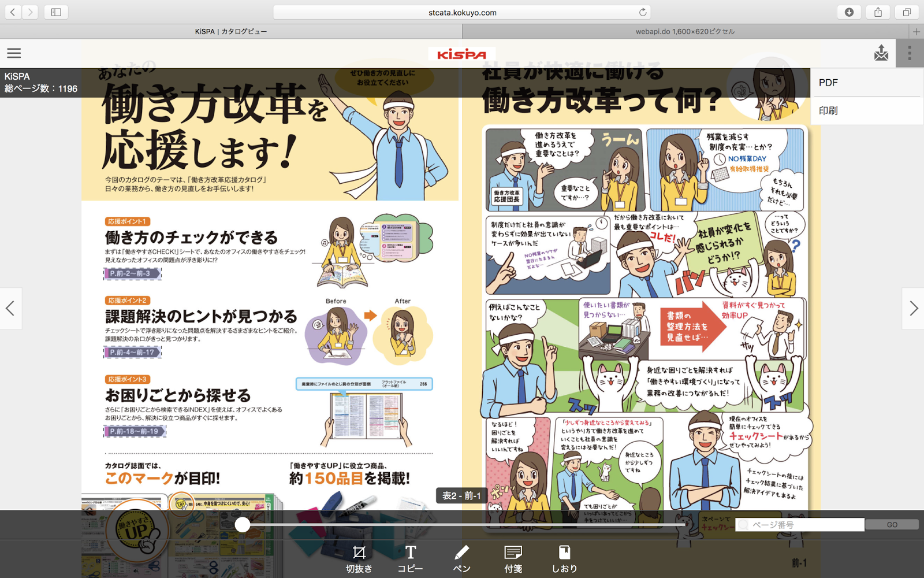Open the Safari share menu
This screenshot has width=924, height=578.
click(878, 12)
